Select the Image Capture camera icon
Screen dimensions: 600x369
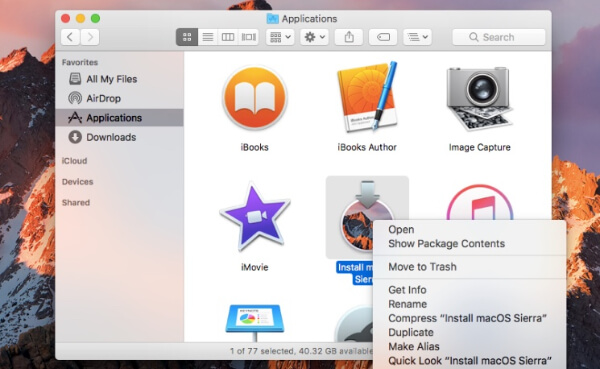[x=479, y=99]
